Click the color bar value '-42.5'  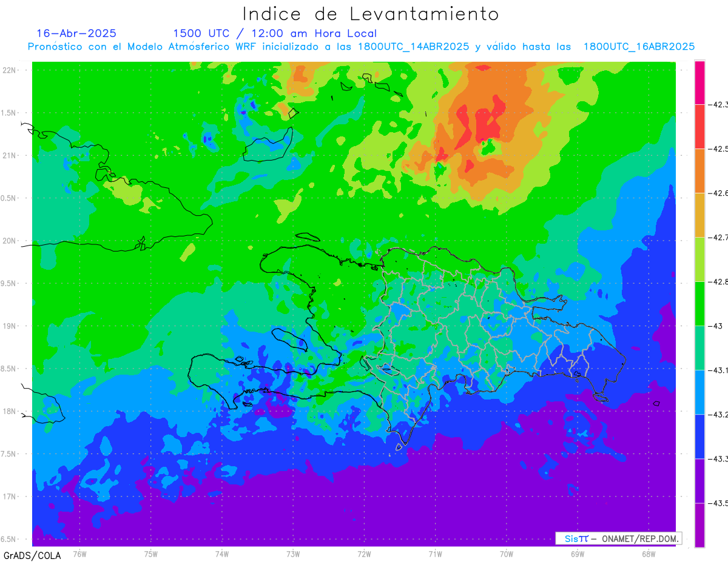click(719, 149)
